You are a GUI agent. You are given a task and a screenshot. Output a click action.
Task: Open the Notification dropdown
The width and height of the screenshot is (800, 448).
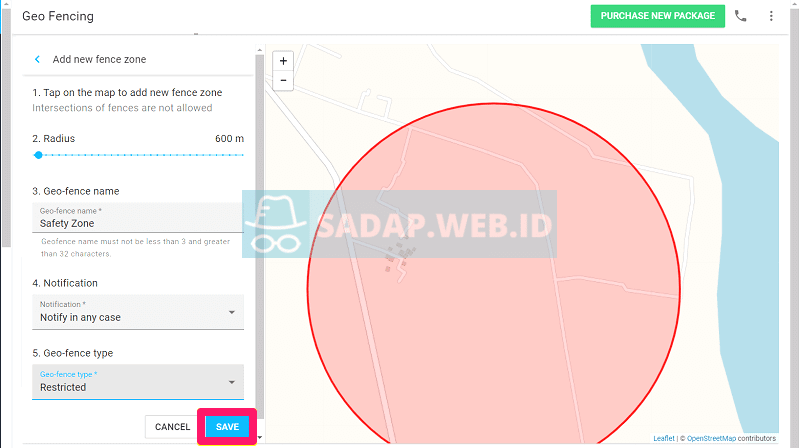(138, 312)
